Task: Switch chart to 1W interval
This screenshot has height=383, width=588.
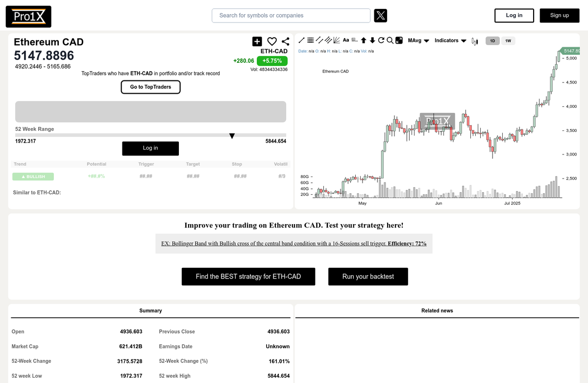Action: coord(508,41)
